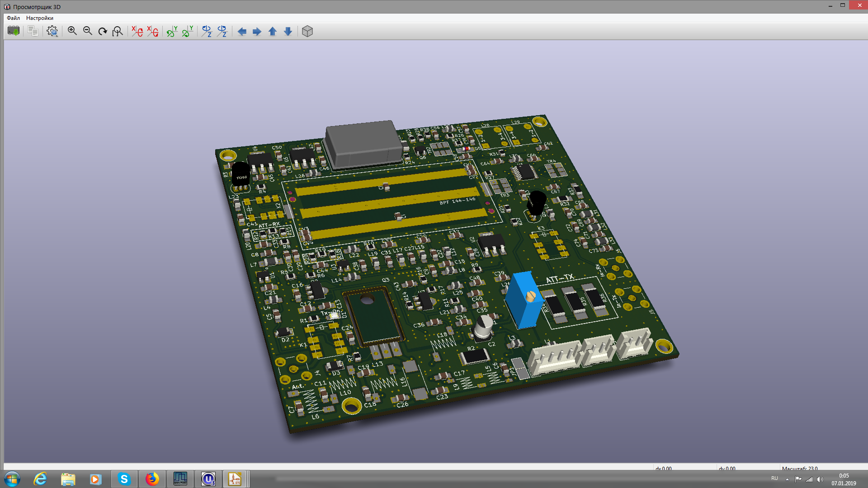Click copy 3D image to clipboard

(x=33, y=31)
